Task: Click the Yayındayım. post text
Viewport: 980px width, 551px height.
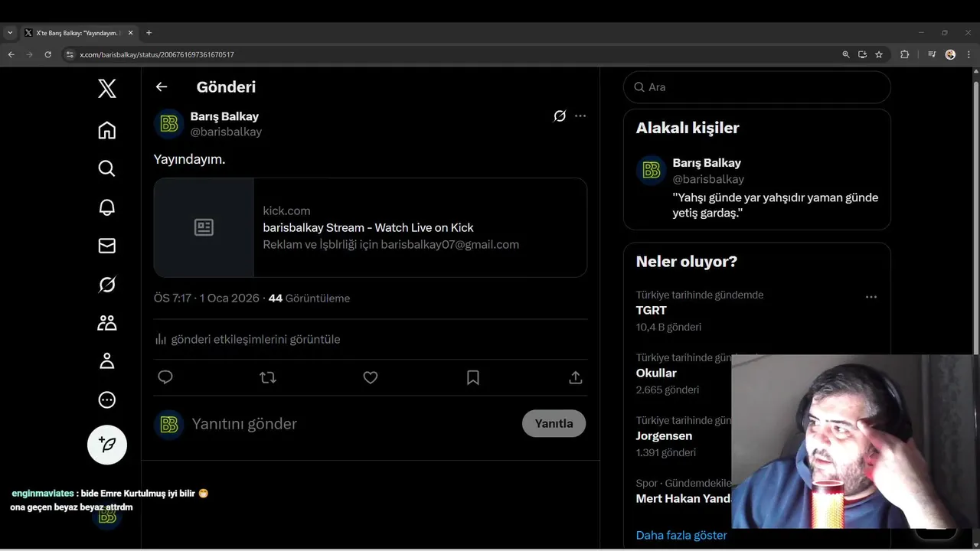Action: pos(189,159)
